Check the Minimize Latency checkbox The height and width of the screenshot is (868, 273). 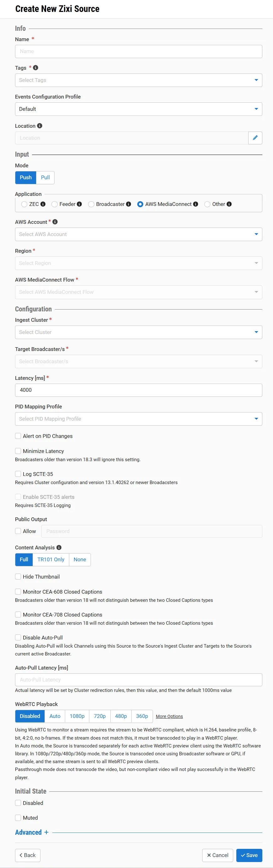pos(18,451)
